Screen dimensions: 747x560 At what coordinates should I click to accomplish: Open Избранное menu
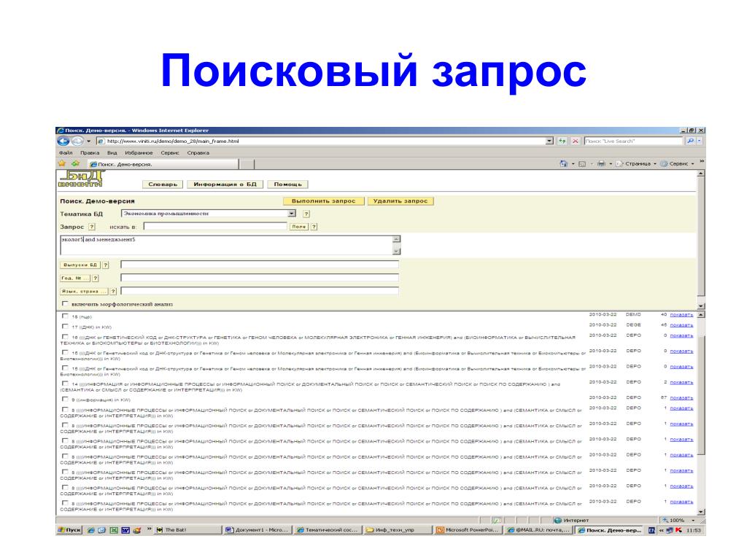139,153
